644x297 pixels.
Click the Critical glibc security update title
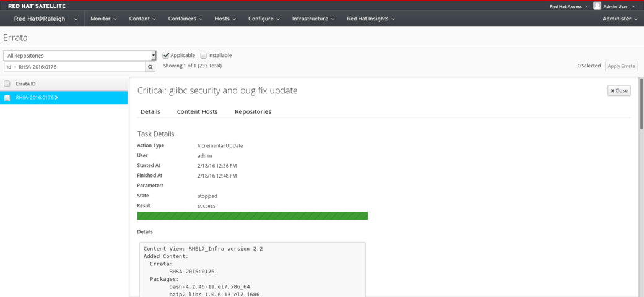point(217,91)
